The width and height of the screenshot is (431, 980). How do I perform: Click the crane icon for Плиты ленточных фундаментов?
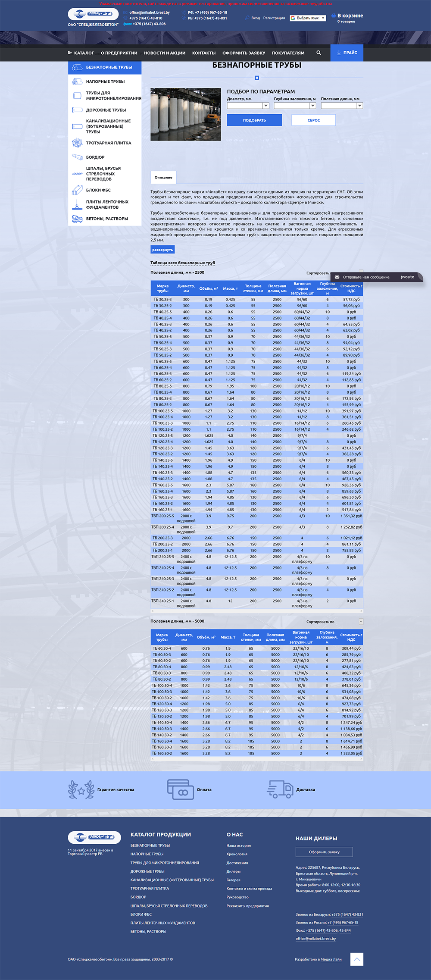77,204
